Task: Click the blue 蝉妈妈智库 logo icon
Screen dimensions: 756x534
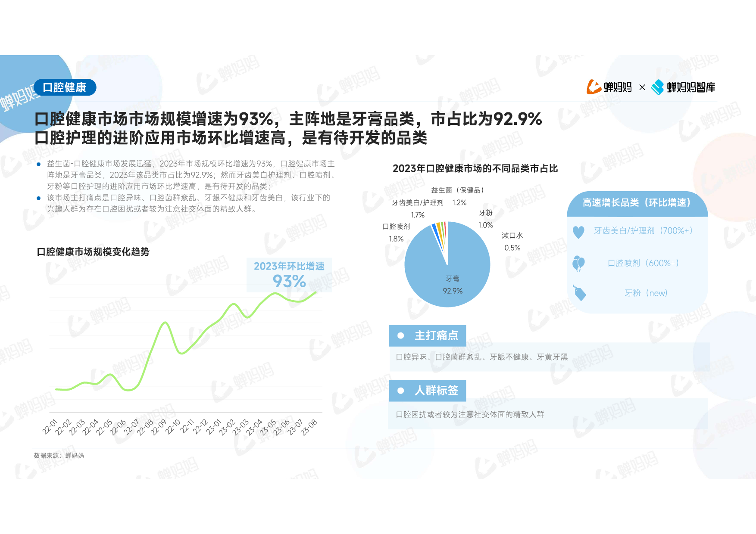Action: pos(657,87)
